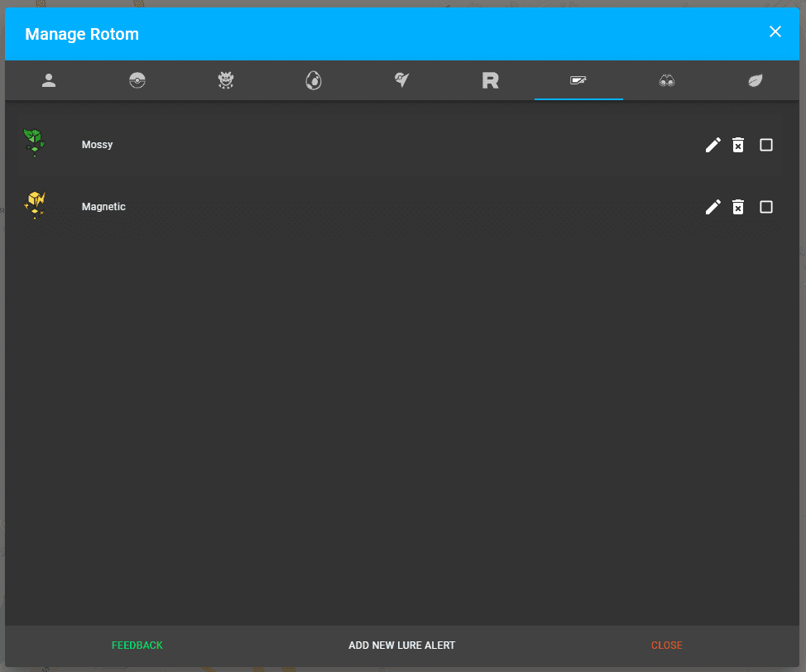This screenshot has height=672, width=806.
Task: Open the profile person tab
Action: (49, 80)
